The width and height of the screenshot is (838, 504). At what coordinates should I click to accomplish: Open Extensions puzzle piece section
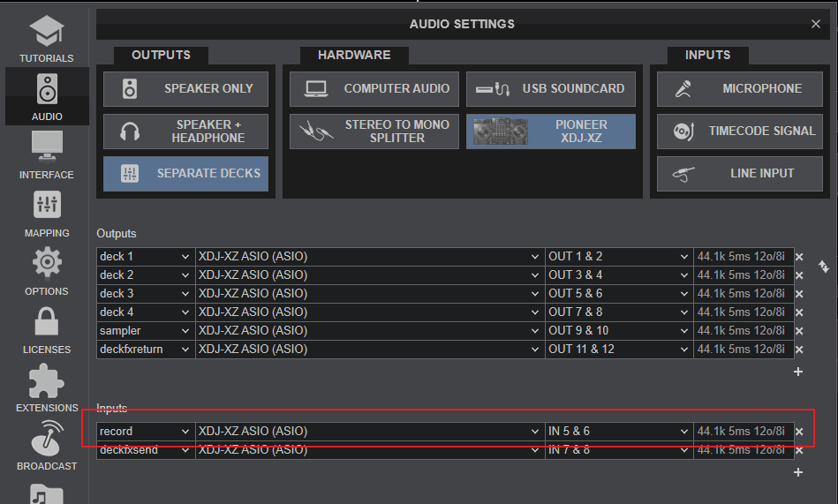click(x=47, y=388)
